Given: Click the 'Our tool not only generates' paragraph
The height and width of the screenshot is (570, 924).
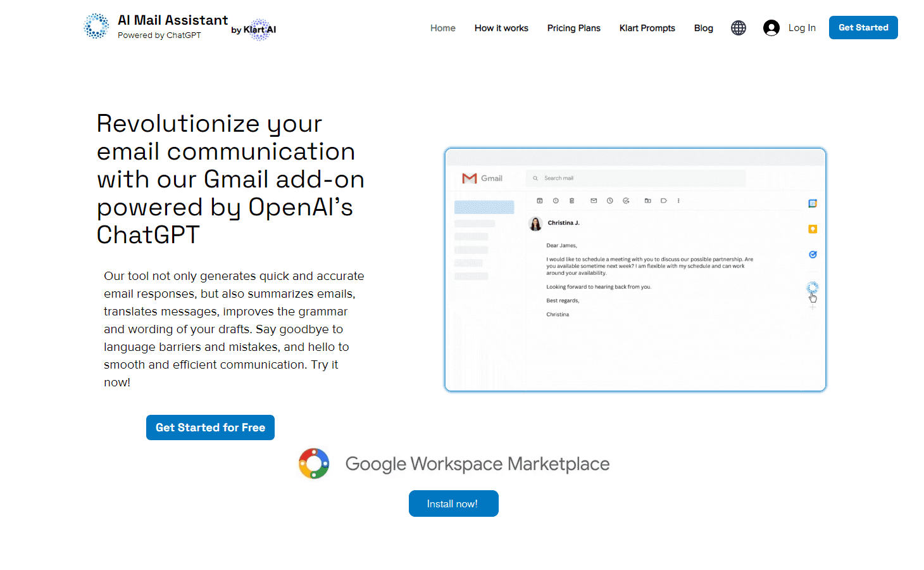Looking at the screenshot, I should [234, 329].
